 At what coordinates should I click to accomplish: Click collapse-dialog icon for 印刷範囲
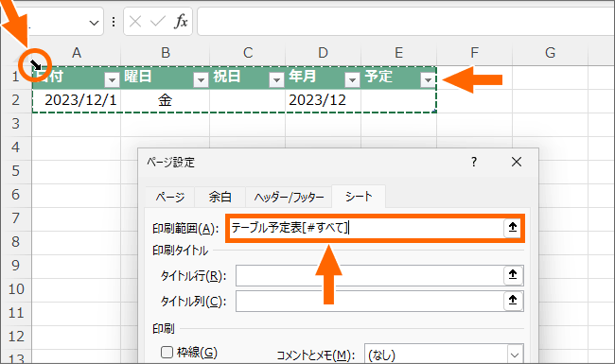pos(513,227)
